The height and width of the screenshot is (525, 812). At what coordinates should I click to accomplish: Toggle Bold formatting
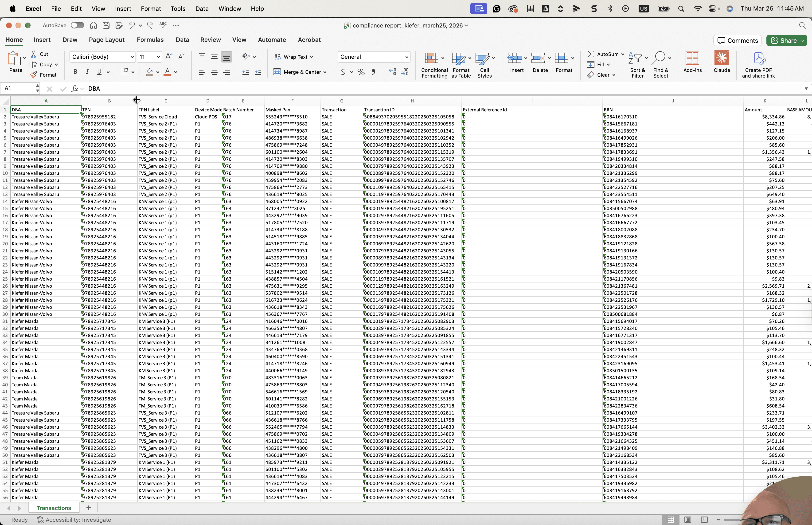75,72
